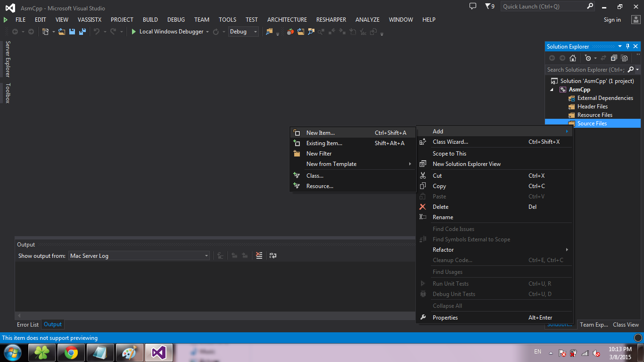Click the Navigate Backward toolbar arrow

15,32
